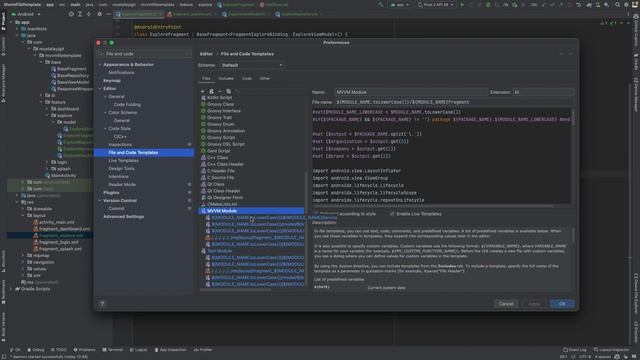Click the Cancel button

[x=506, y=304]
